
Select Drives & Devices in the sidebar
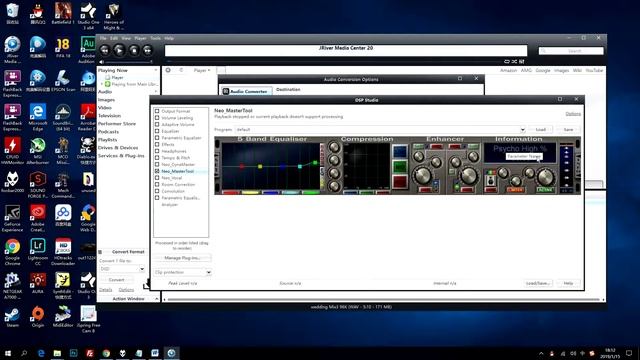[x=118, y=148]
